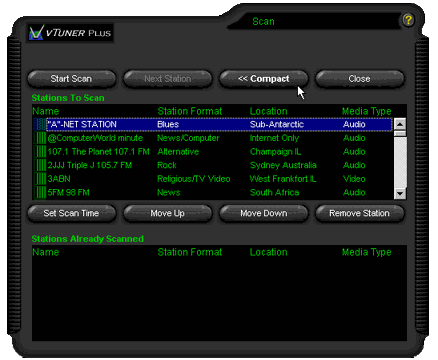This screenshot has width=438, height=360.
Task: Select 2JJJ Triple J 105.7 FM
Action: [90, 165]
